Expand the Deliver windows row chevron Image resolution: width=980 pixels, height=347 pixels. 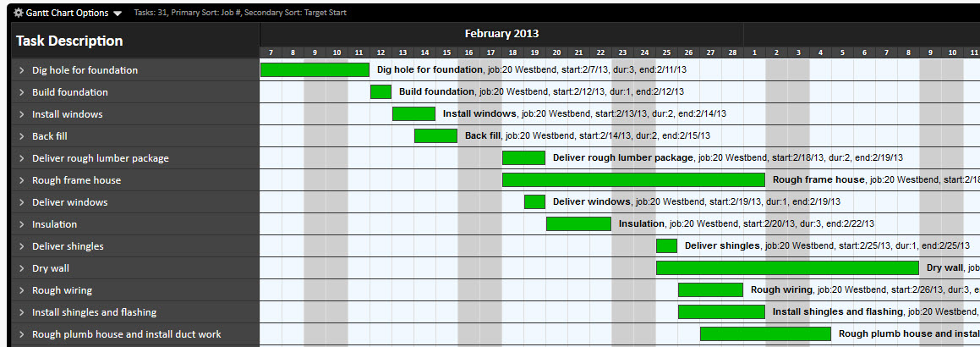[21, 202]
